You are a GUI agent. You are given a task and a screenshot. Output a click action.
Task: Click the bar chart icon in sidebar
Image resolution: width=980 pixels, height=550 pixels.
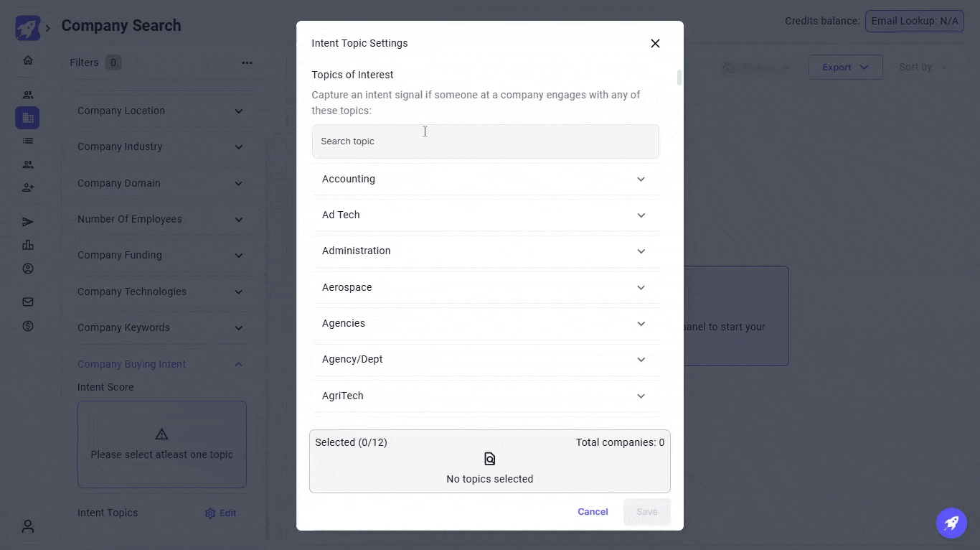click(x=28, y=246)
